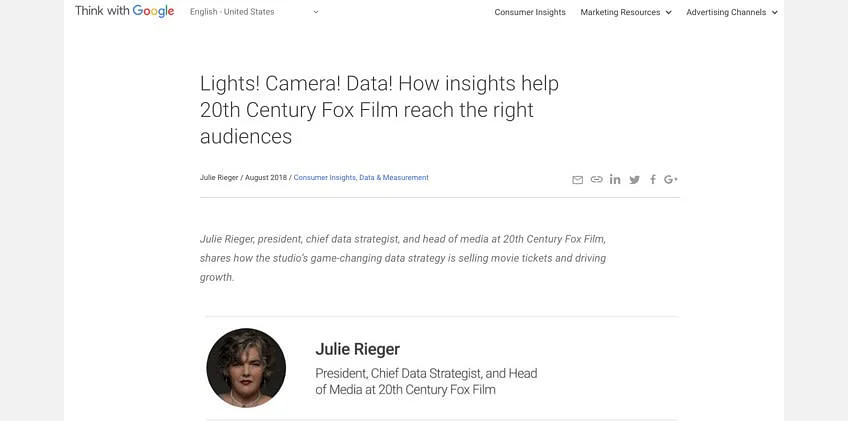Screen dimensions: 848x421
Task: Expand the Marketing Resources menu
Action: (x=626, y=12)
